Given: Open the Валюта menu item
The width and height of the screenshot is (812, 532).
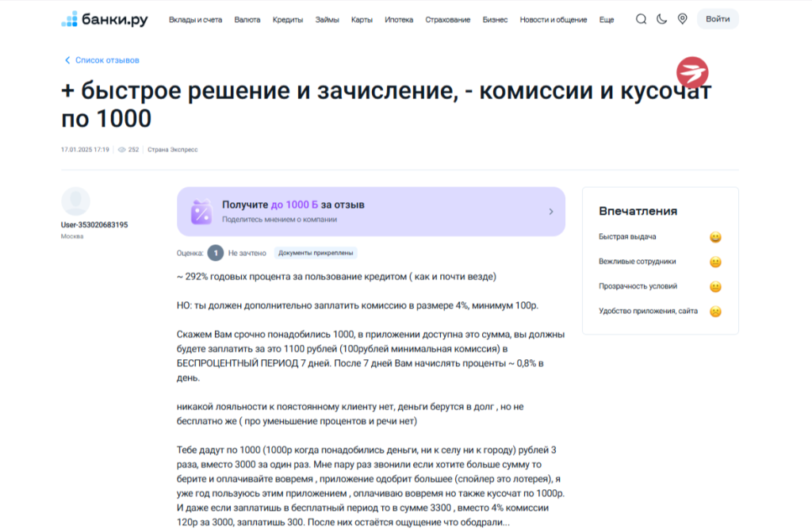Looking at the screenshot, I should [x=247, y=20].
